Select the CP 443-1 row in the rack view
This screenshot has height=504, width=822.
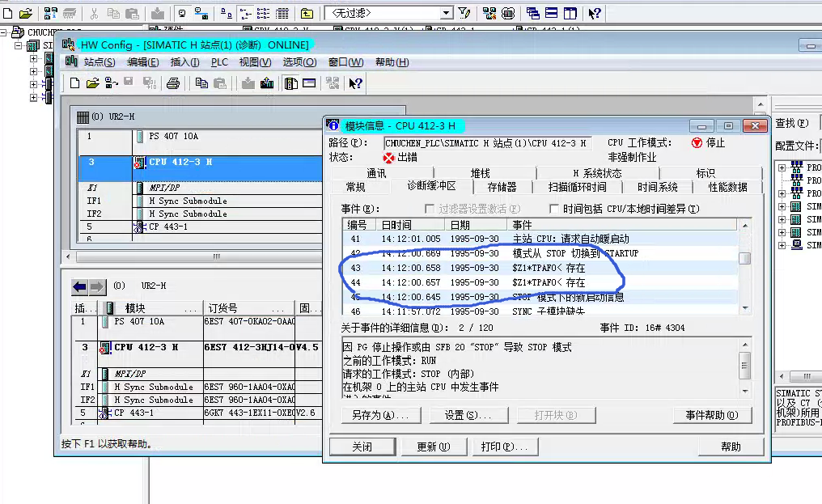point(201,227)
